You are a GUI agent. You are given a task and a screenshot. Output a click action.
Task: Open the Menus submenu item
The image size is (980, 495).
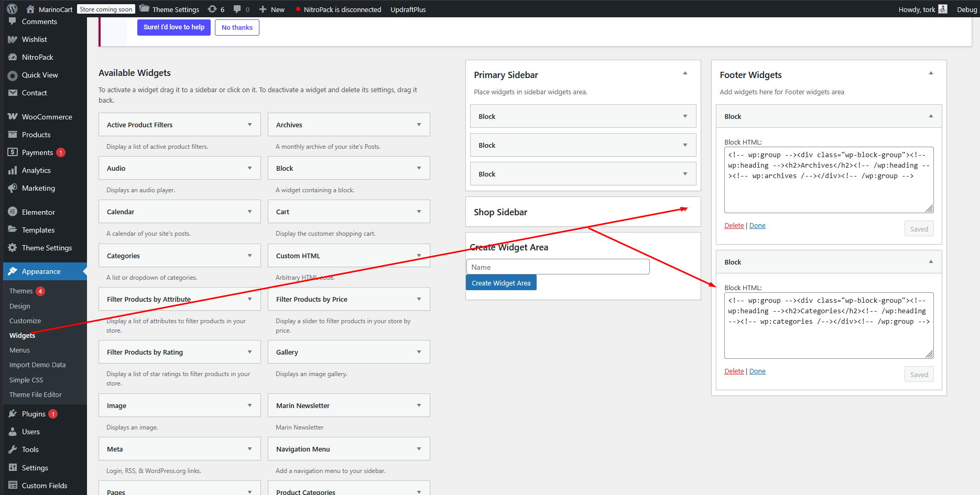[x=20, y=350]
